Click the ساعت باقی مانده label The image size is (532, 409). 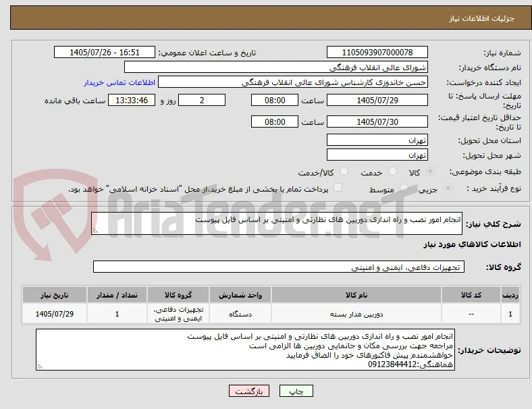[x=75, y=101]
